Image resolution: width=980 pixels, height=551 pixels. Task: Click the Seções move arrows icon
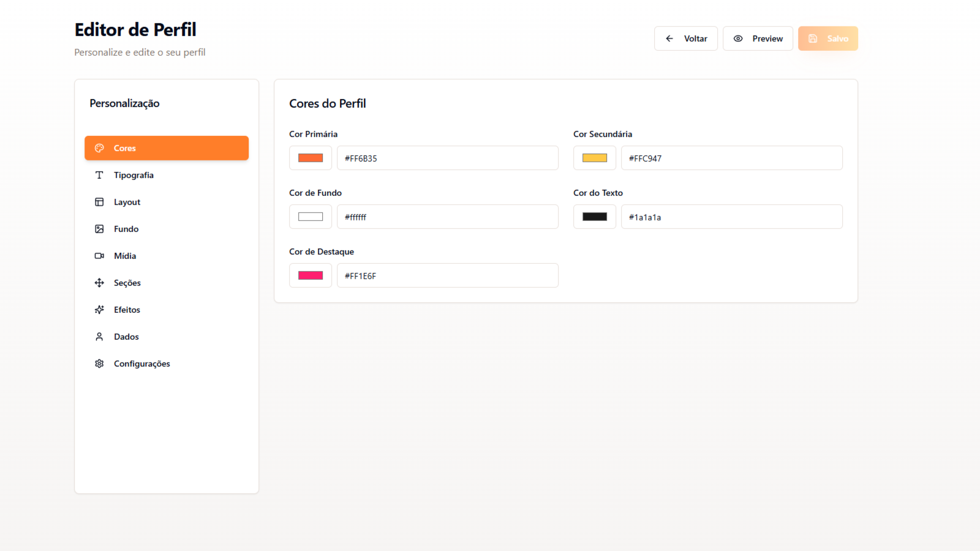point(99,283)
